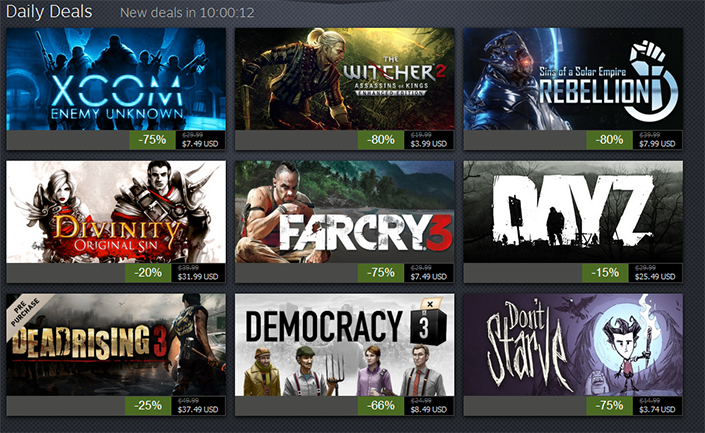Click the Far Cry 3 game banner
The width and height of the screenshot is (705, 433).
344,212
